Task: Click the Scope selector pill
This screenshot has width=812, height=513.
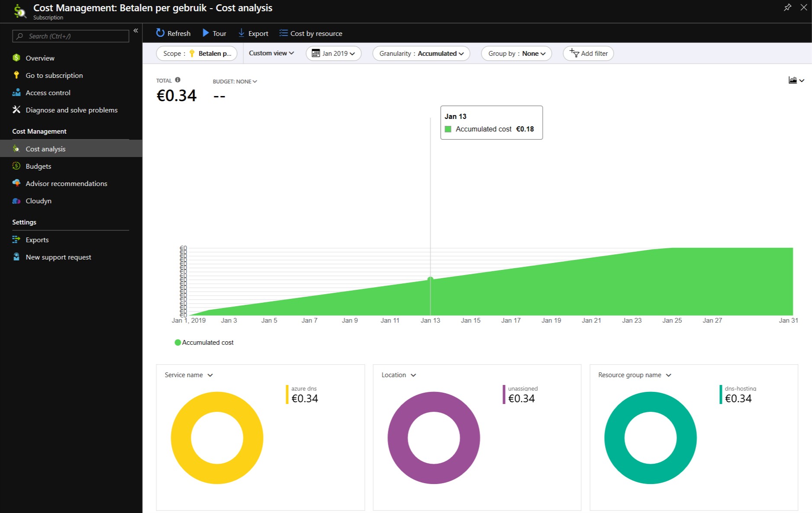Action: [x=197, y=53]
